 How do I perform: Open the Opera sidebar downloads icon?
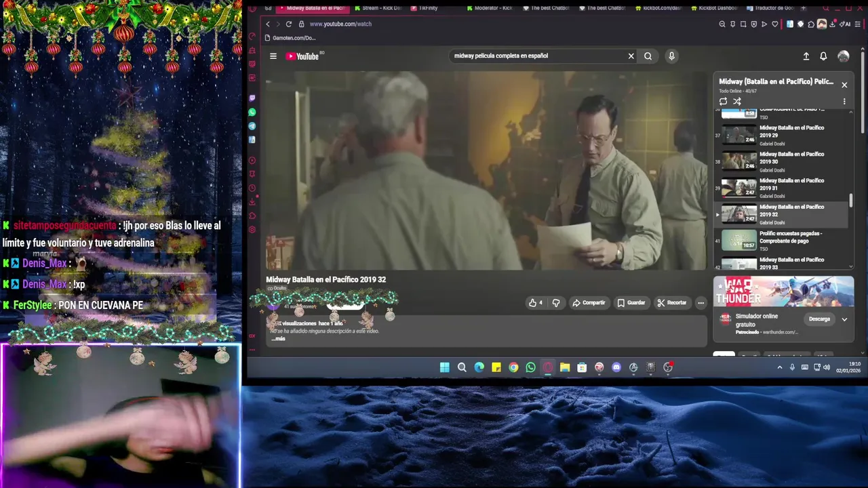point(252,202)
